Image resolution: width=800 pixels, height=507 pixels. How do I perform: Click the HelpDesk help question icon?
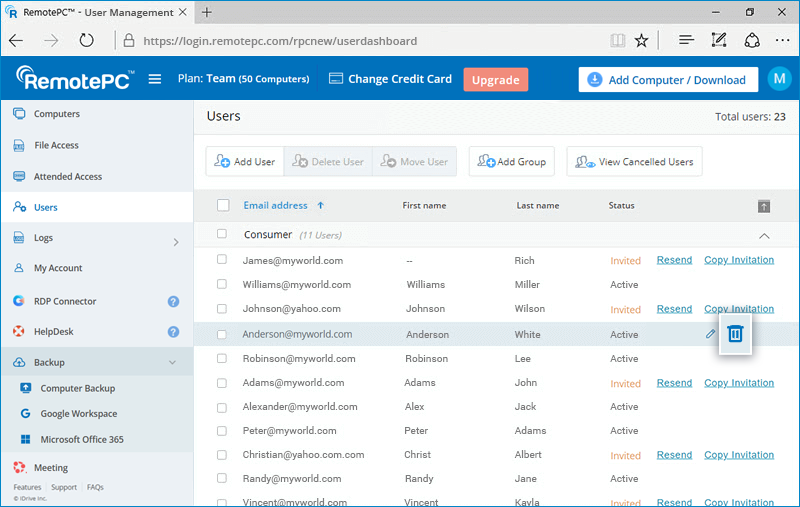[x=173, y=332]
